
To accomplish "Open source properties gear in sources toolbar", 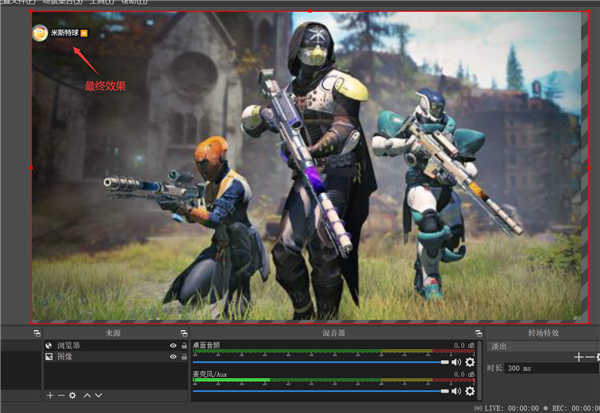I will 72,396.
